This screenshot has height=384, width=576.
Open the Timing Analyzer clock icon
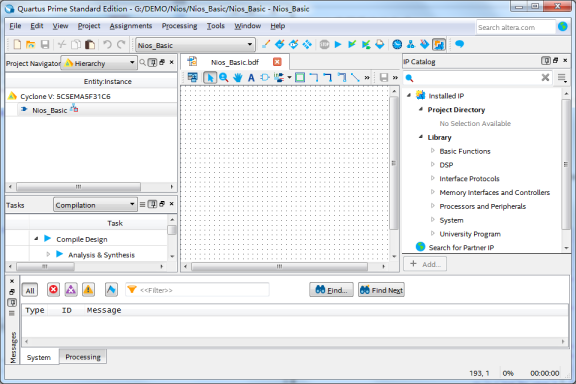click(x=397, y=44)
